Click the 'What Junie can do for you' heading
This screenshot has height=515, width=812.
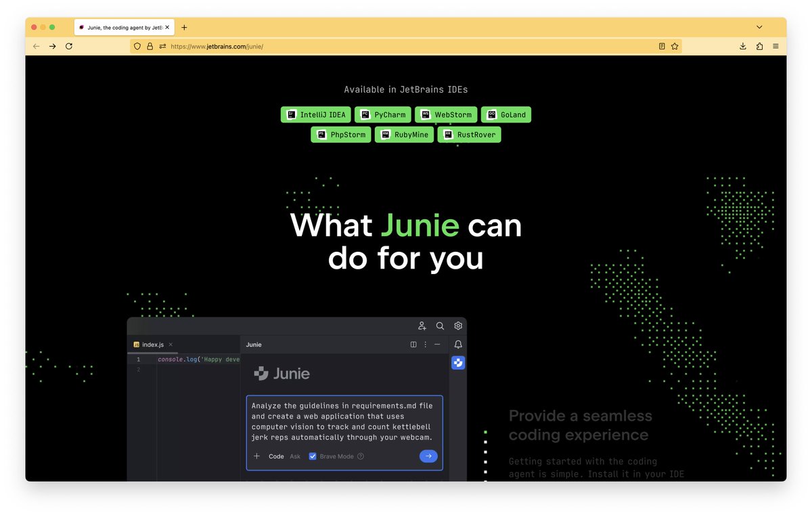pyautogui.click(x=406, y=242)
